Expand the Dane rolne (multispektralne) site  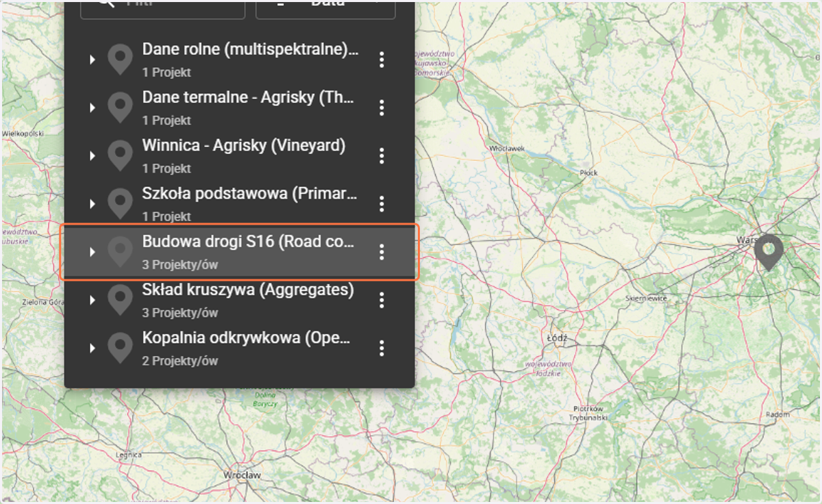(92, 60)
